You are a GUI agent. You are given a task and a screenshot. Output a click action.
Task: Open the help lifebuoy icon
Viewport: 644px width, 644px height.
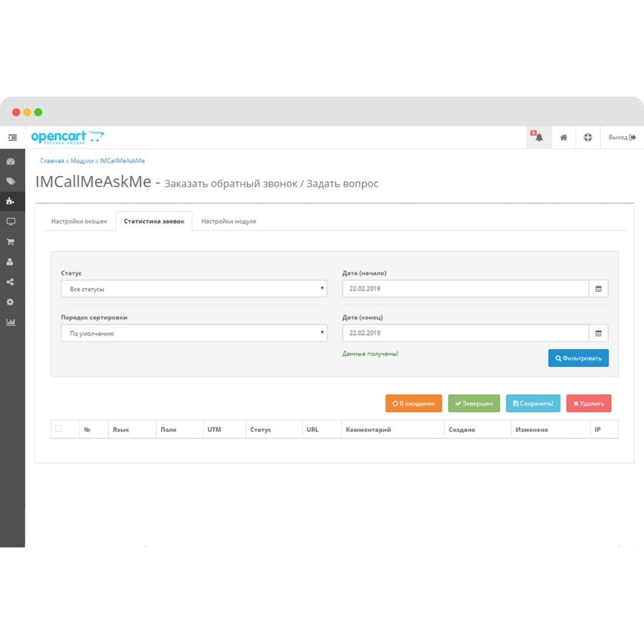pos(588,137)
